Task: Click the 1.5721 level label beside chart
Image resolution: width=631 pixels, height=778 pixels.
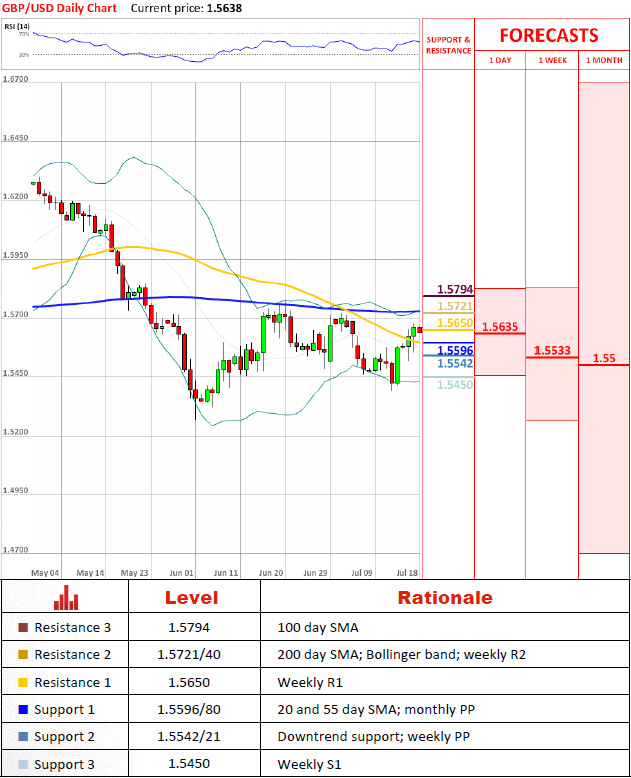Action: coord(455,306)
